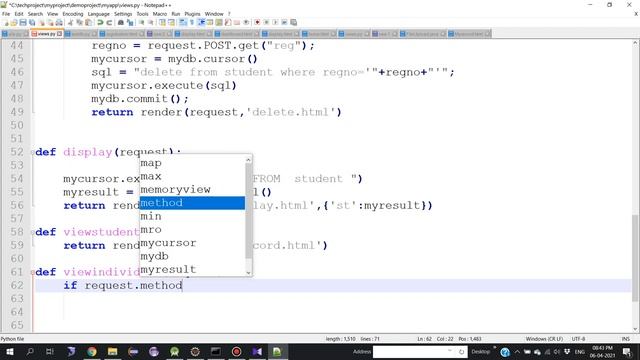Collapse the 'def viewindivid' fold marker
Image resolution: width=640 pixels, height=360 pixels.
(33, 272)
